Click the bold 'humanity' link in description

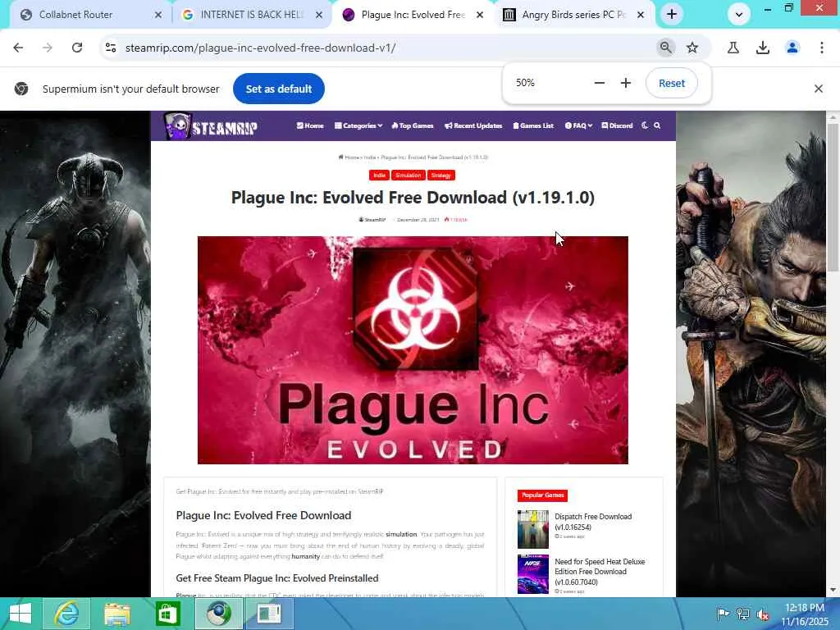coord(306,557)
